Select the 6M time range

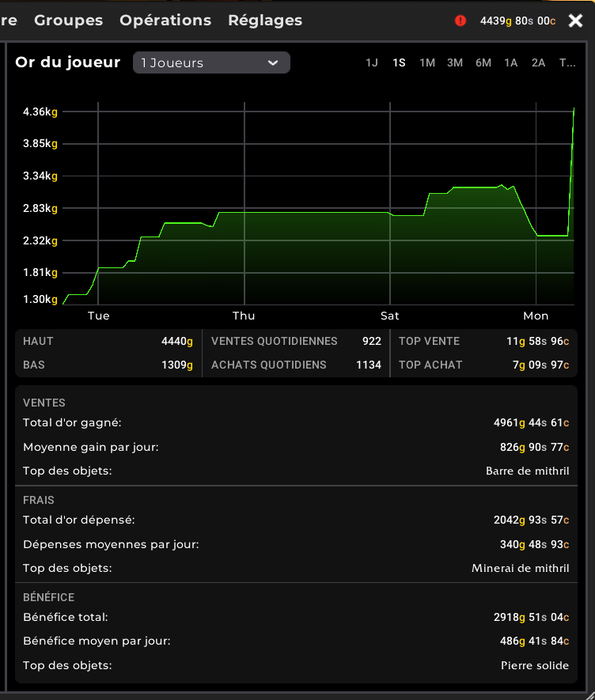pyautogui.click(x=483, y=62)
